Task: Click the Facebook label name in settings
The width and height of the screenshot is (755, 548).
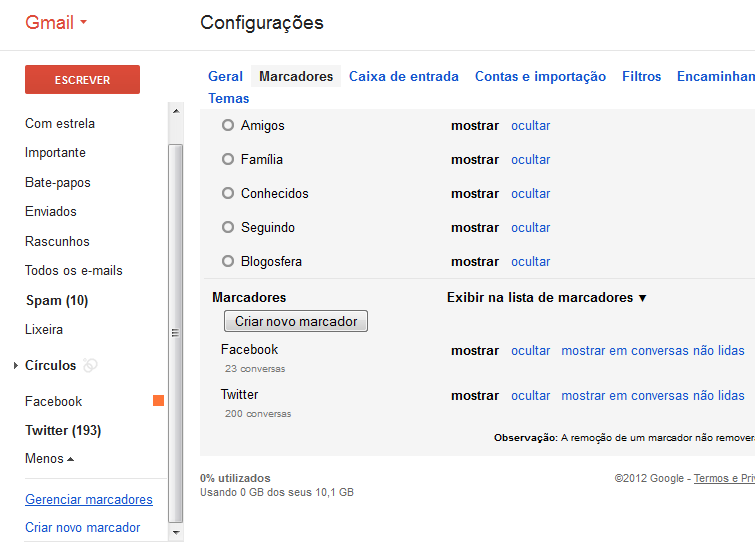Action: point(249,349)
